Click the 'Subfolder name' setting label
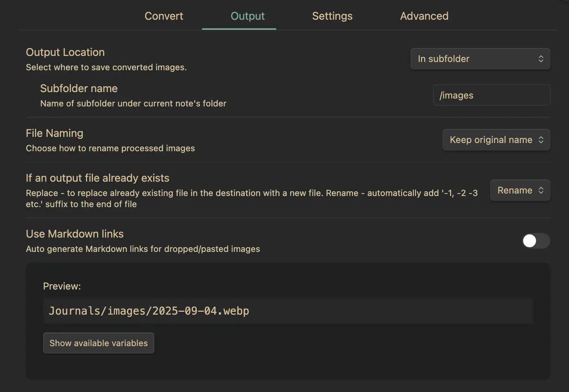 [79, 89]
